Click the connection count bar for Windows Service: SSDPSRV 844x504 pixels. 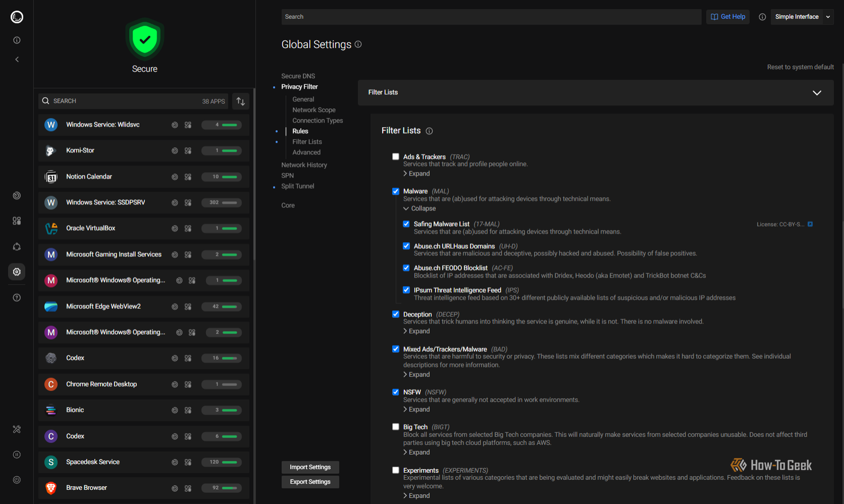click(221, 202)
